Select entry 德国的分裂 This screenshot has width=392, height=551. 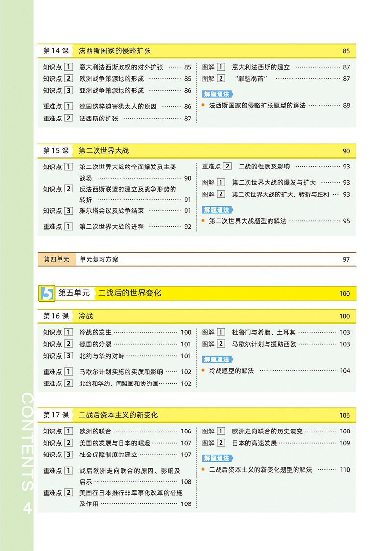[95, 344]
